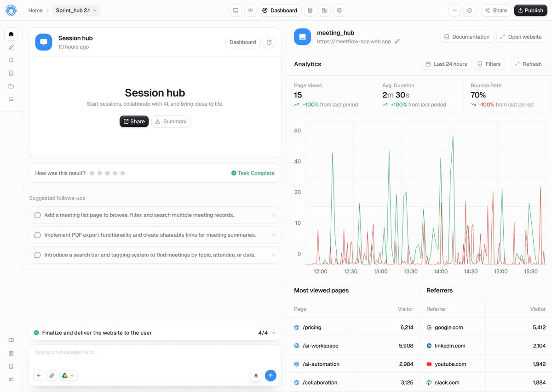Select the Dashboard tab in top toolbar
Image resolution: width=552 pixels, height=392 pixels.
tap(280, 10)
